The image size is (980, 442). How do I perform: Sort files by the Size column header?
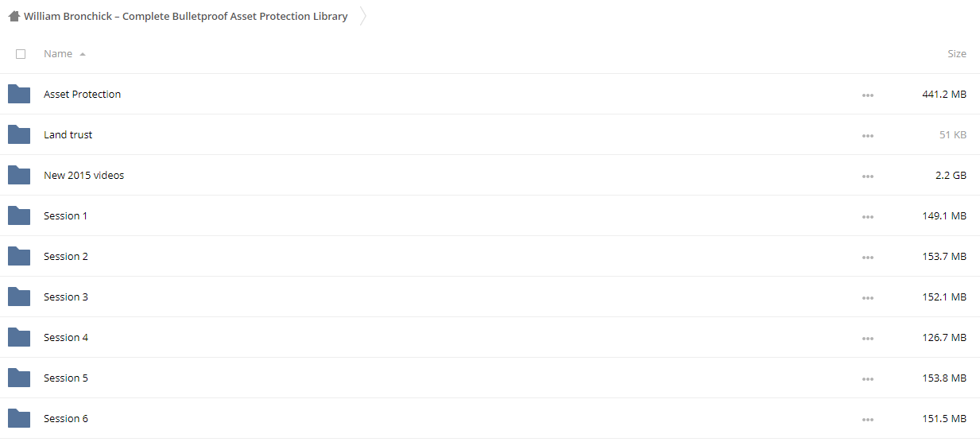point(957,54)
